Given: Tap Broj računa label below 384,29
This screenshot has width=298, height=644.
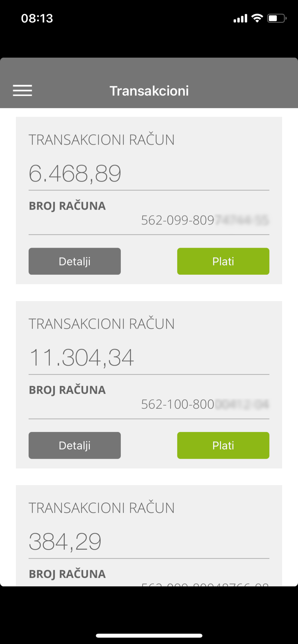Looking at the screenshot, I should pos(67,574).
